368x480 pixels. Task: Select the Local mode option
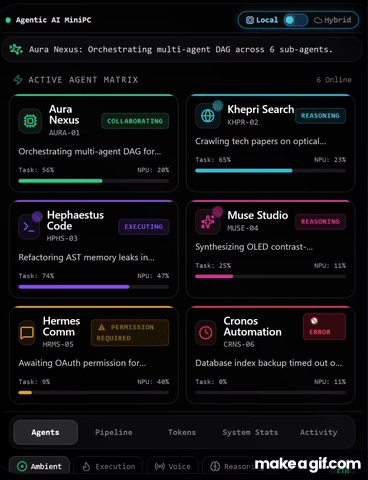tap(262, 20)
